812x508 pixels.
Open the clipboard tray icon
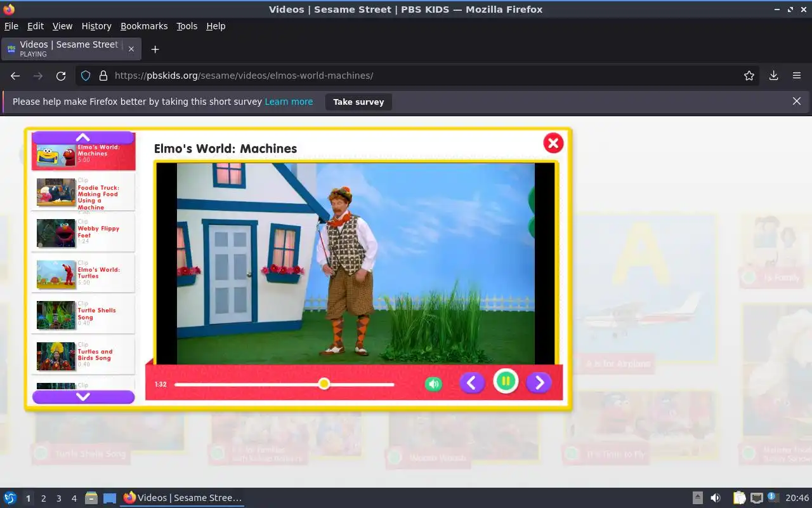pos(739,498)
